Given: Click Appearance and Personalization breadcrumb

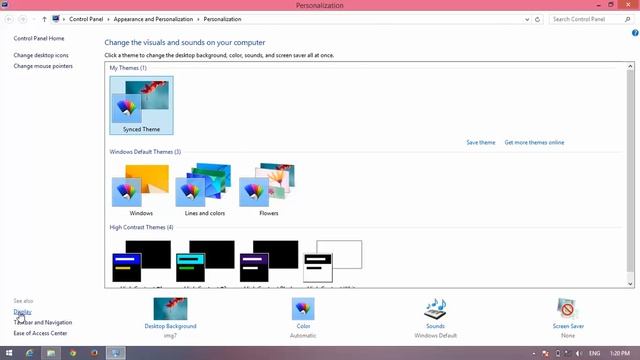Looking at the screenshot, I should [x=153, y=19].
